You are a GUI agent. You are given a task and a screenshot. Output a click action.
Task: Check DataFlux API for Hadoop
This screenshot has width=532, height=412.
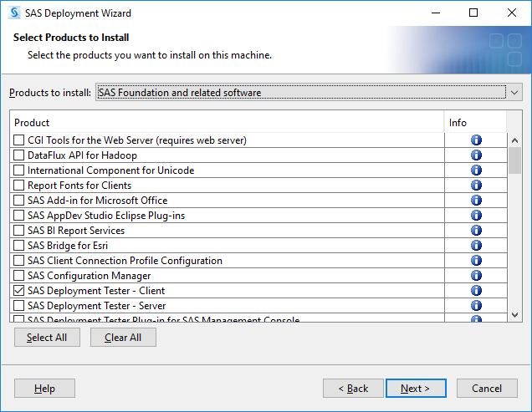18,155
